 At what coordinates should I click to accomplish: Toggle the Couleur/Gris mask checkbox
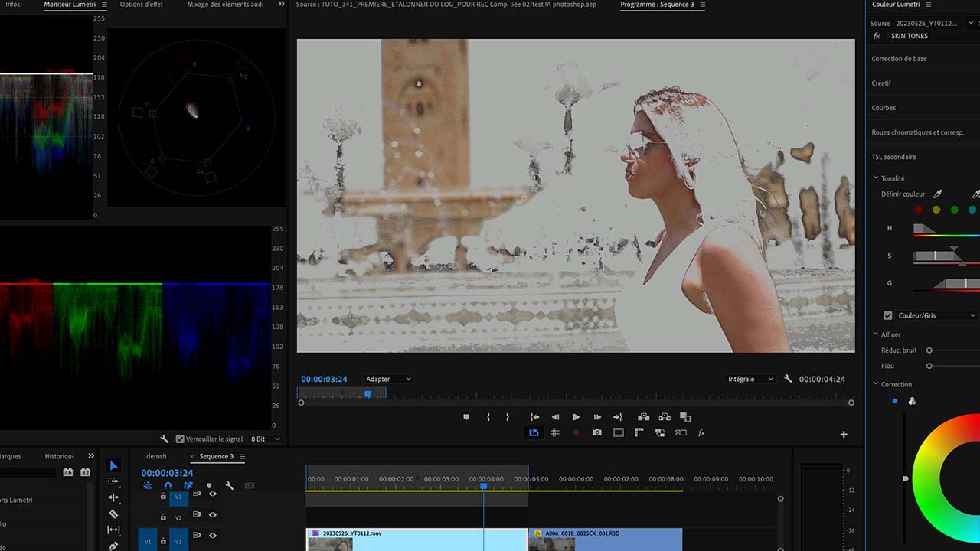pos(888,315)
